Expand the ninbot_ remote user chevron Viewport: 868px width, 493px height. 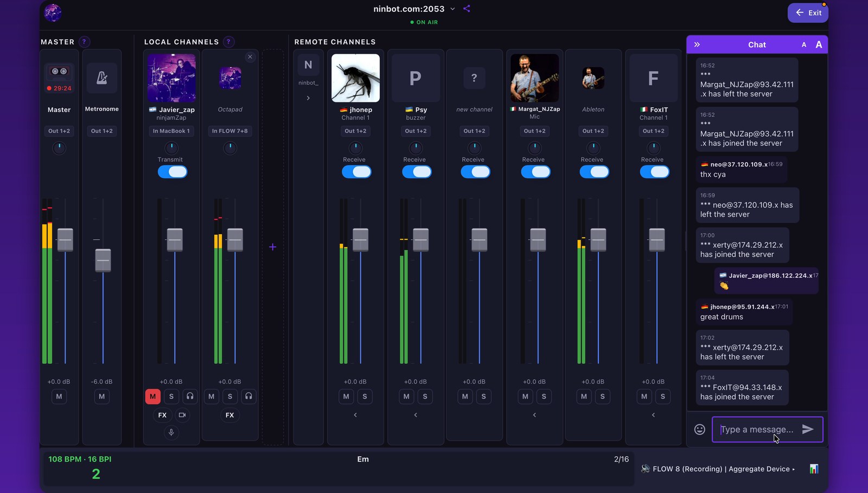click(x=308, y=98)
